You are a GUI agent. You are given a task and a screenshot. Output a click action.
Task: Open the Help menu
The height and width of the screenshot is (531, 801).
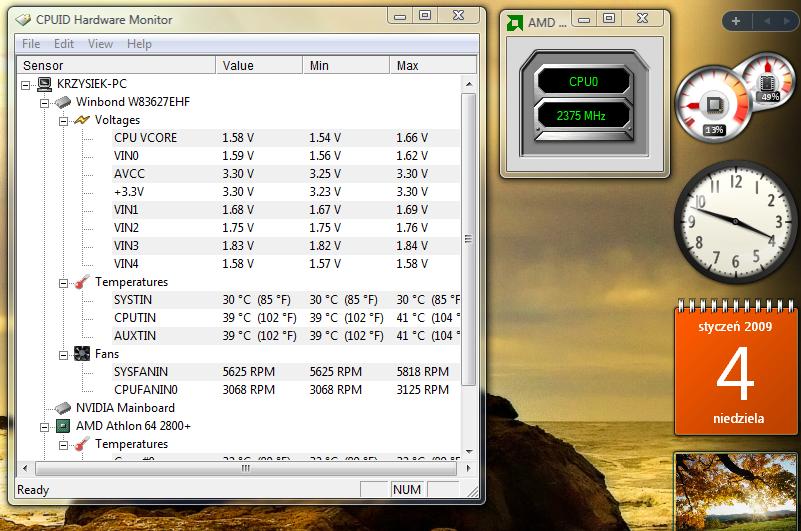pos(139,44)
